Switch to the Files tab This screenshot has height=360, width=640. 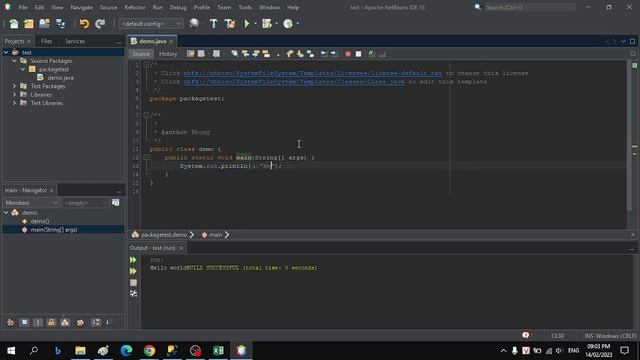(x=47, y=41)
